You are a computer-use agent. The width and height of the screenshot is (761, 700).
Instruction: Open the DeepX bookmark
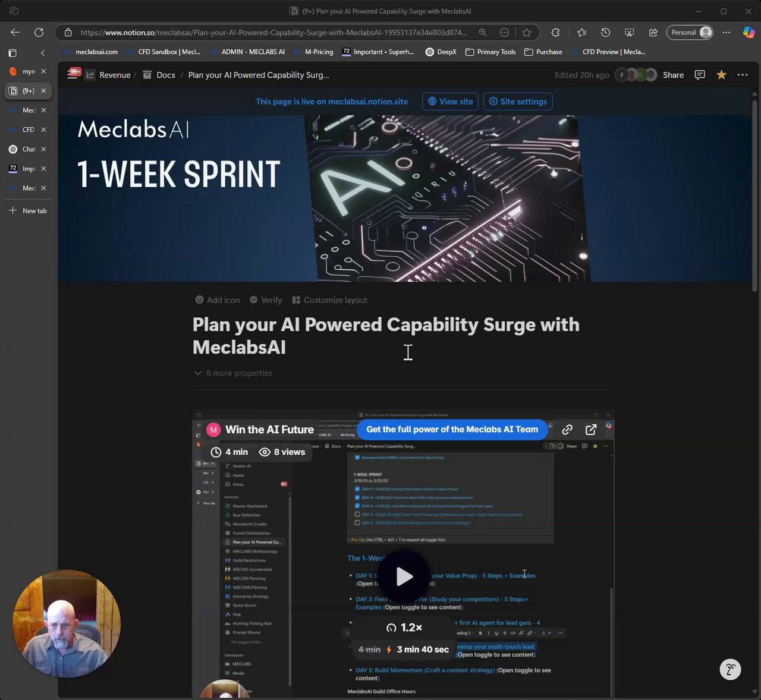(441, 52)
